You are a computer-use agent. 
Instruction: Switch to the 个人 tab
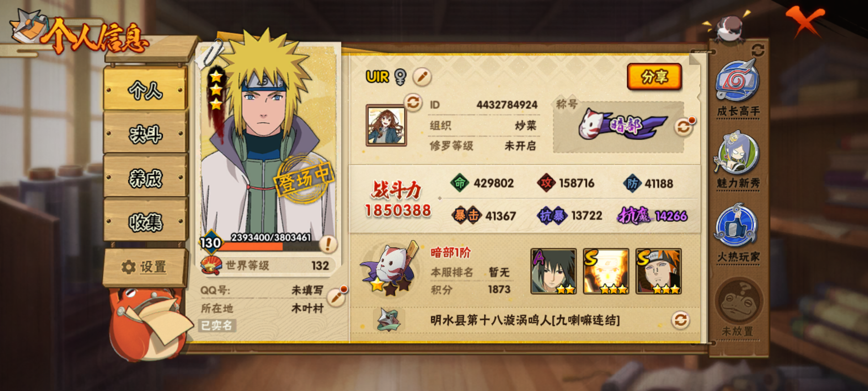click(x=145, y=89)
